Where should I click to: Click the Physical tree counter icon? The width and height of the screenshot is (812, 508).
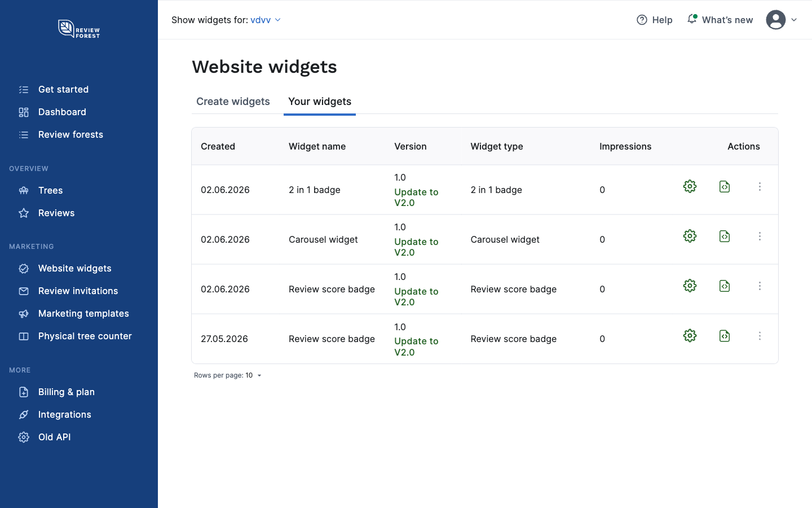tap(24, 336)
